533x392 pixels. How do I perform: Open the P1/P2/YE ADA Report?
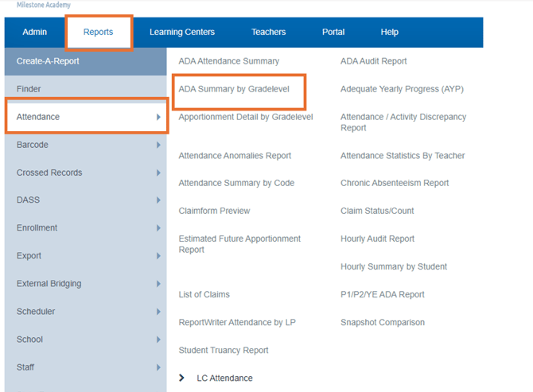click(x=383, y=294)
